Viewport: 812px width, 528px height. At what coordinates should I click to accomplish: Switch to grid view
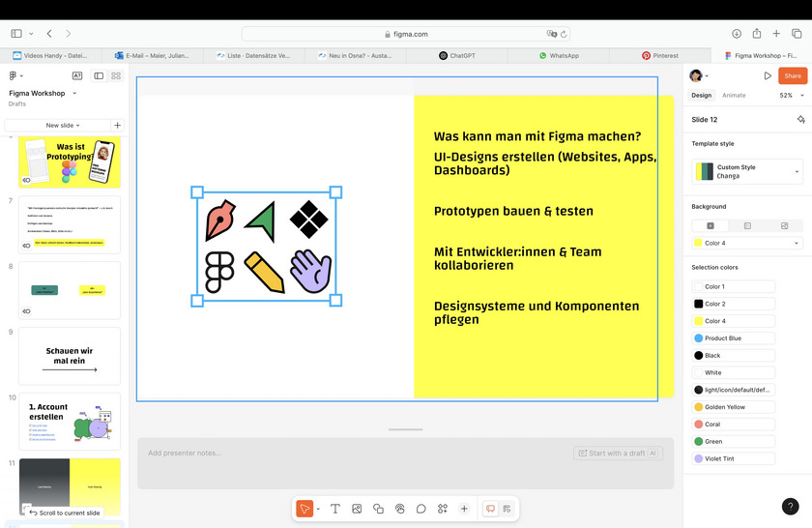[116, 75]
